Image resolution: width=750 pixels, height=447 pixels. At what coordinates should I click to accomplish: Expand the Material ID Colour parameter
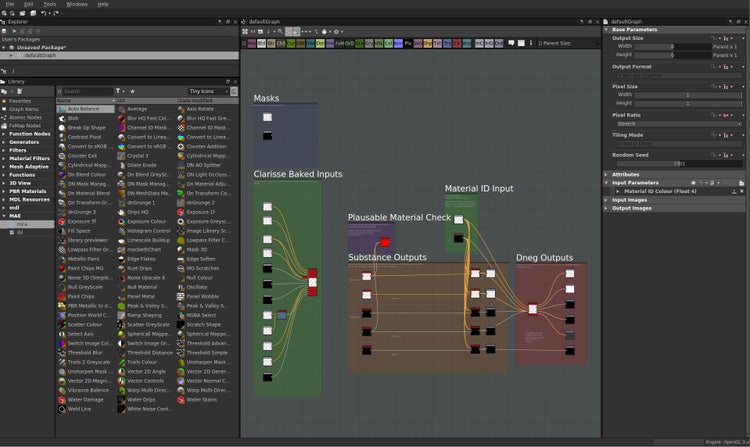click(x=618, y=192)
